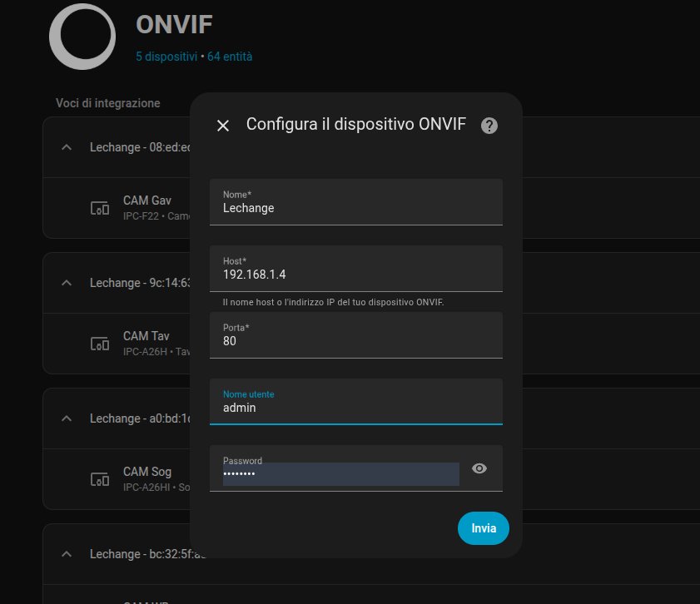Click the ONVIF page heading
The image size is (700, 604).
pyautogui.click(x=174, y=24)
